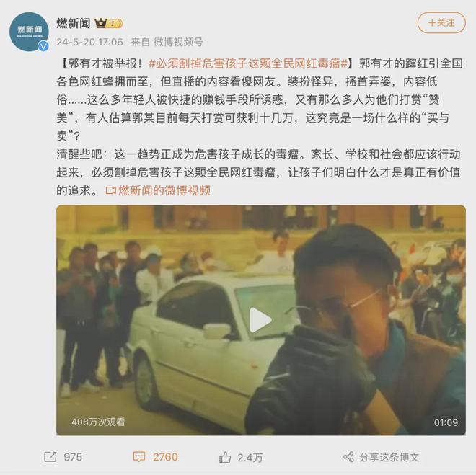Click the repost icon next to 975
Screen dimensions: 476x475
tap(50, 457)
